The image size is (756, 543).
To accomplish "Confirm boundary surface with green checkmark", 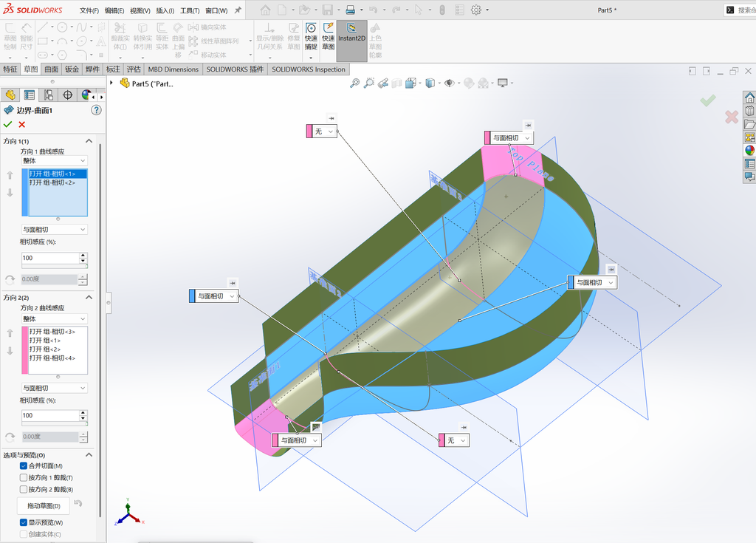I will 7,125.
